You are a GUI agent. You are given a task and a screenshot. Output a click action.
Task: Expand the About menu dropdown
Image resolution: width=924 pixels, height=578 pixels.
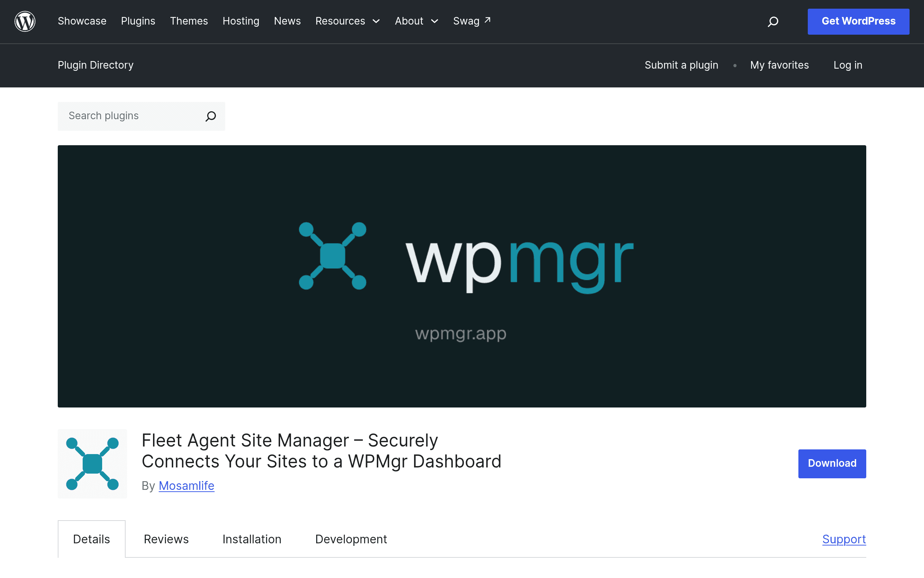pos(416,21)
